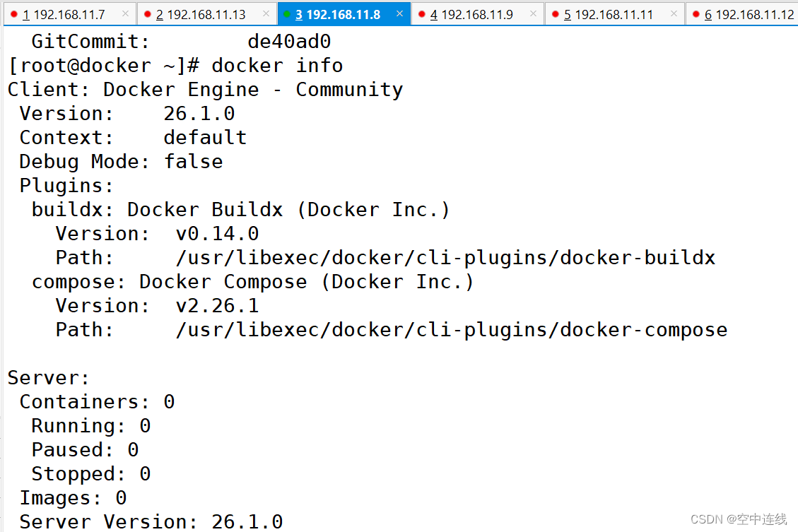Click the CSDN @空中连线 watermark link
This screenshot has width=798, height=532.
(737, 518)
